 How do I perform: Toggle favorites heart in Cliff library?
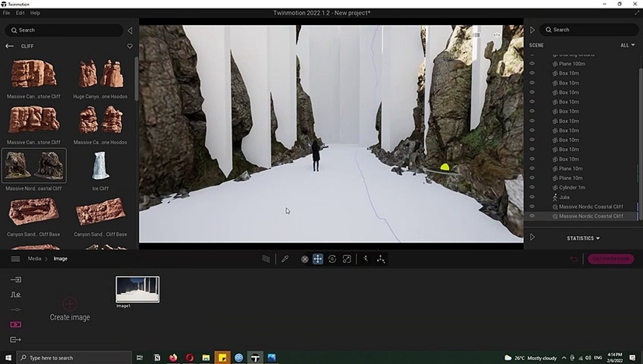[x=129, y=46]
